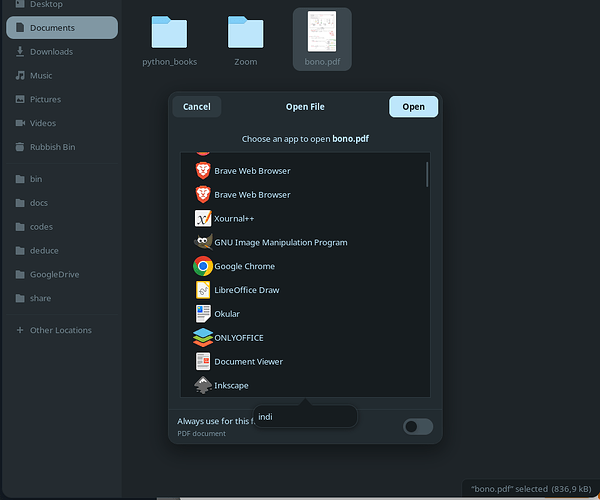Click the GoogleDrive label

(55, 274)
